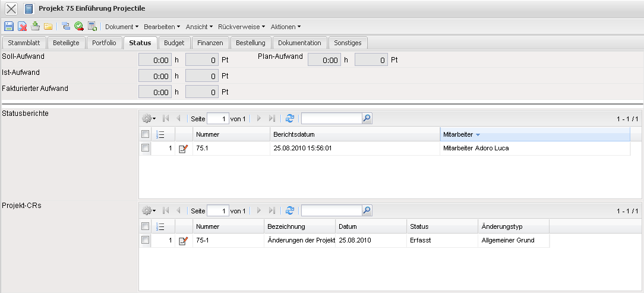The width and height of the screenshot is (644, 293).
Task: Click the Statusberichte search text field
Action: coord(331,119)
